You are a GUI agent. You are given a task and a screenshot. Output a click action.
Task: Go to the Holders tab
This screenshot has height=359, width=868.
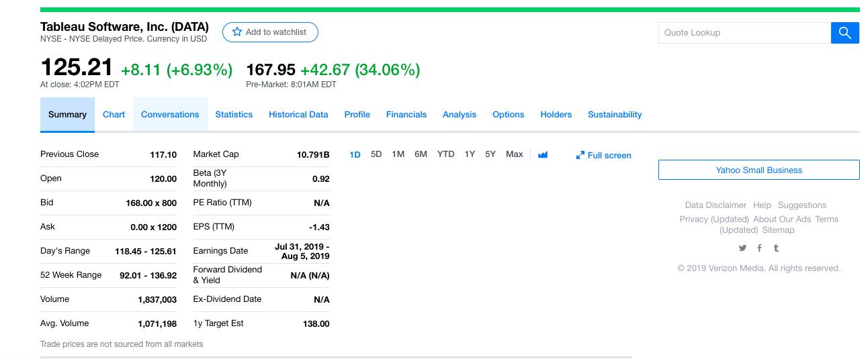point(556,115)
